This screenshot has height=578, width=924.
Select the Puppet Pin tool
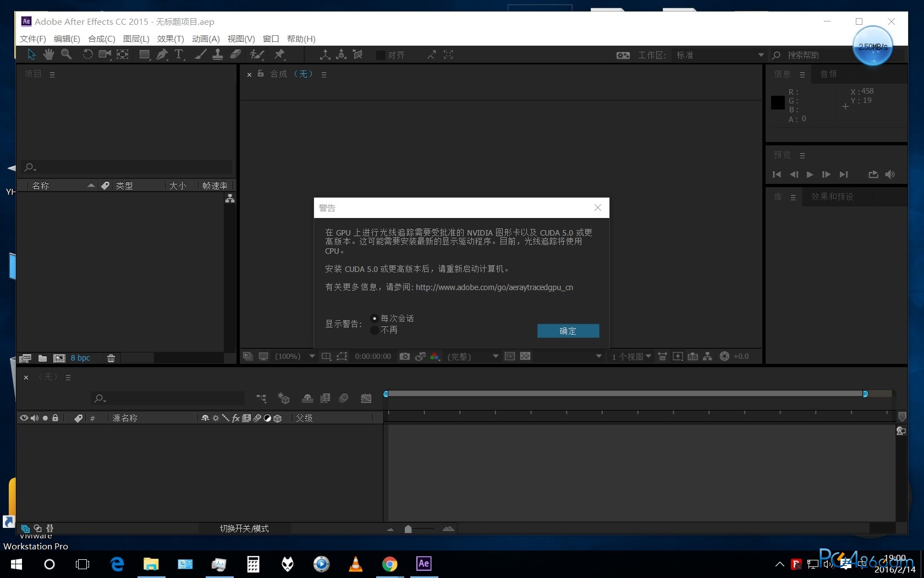coord(279,54)
